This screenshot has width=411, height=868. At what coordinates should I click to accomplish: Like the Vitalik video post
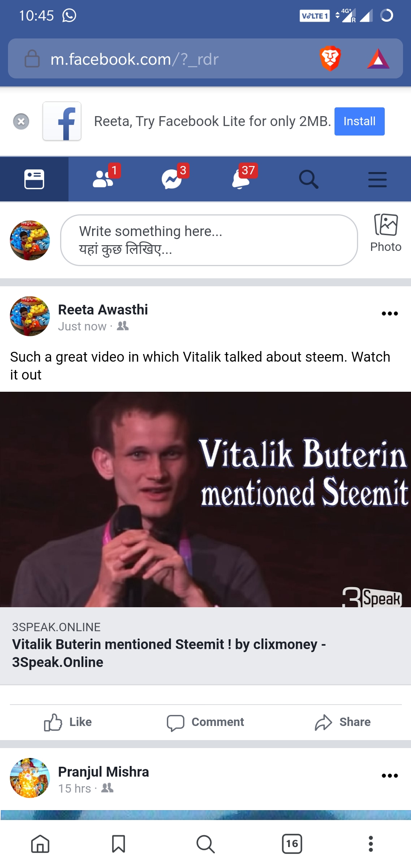click(x=68, y=722)
